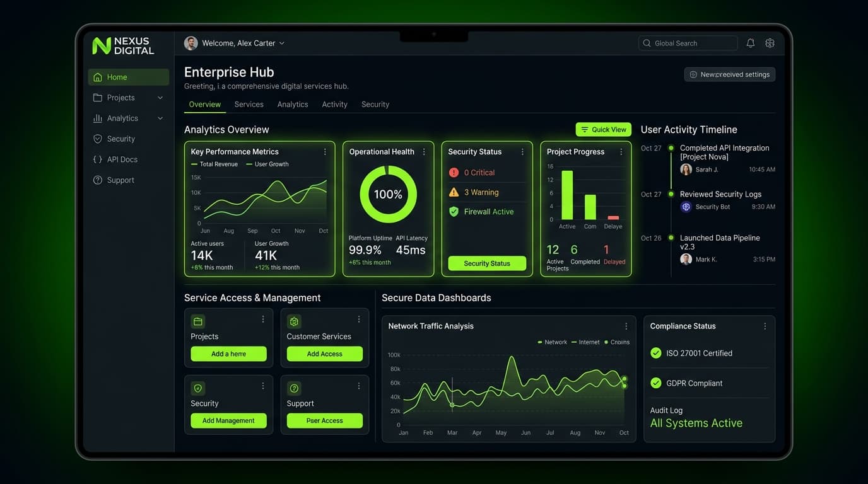868x484 pixels.
Task: Open the Support question-mark sidebar icon
Action: 97,180
